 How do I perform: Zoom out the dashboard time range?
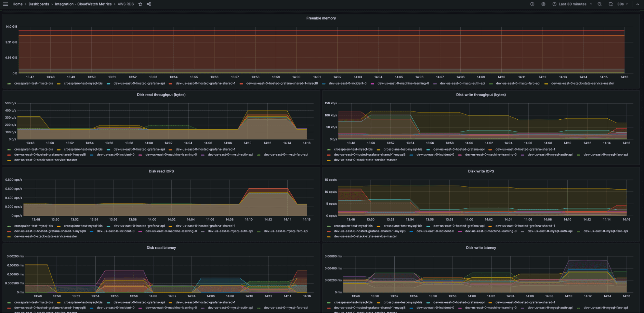[599, 4]
